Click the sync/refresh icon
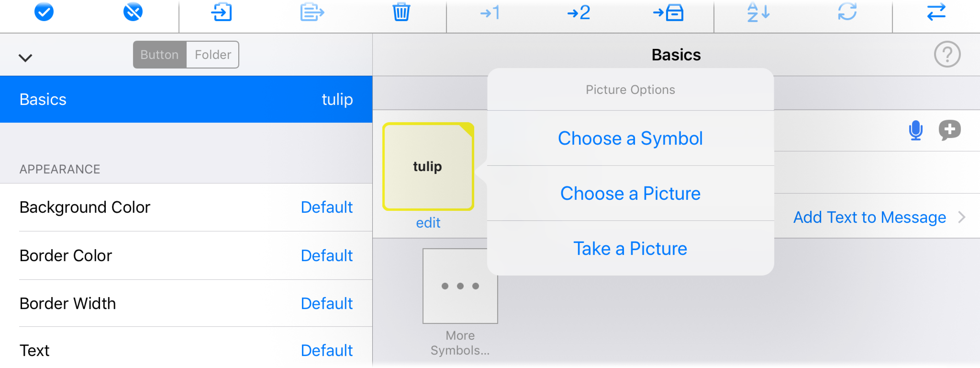Image resolution: width=980 pixels, height=368 pixels. [847, 13]
